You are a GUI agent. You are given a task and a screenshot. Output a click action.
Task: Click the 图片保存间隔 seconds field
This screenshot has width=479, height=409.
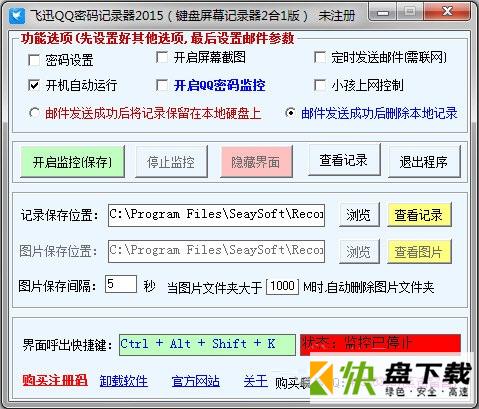(121, 284)
